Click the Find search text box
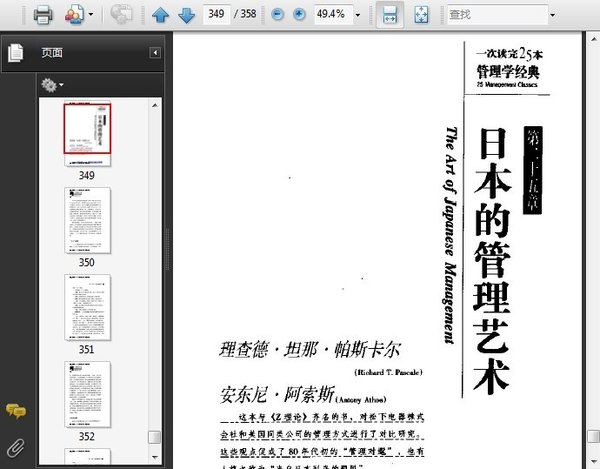This screenshot has height=469, width=600. [497, 15]
